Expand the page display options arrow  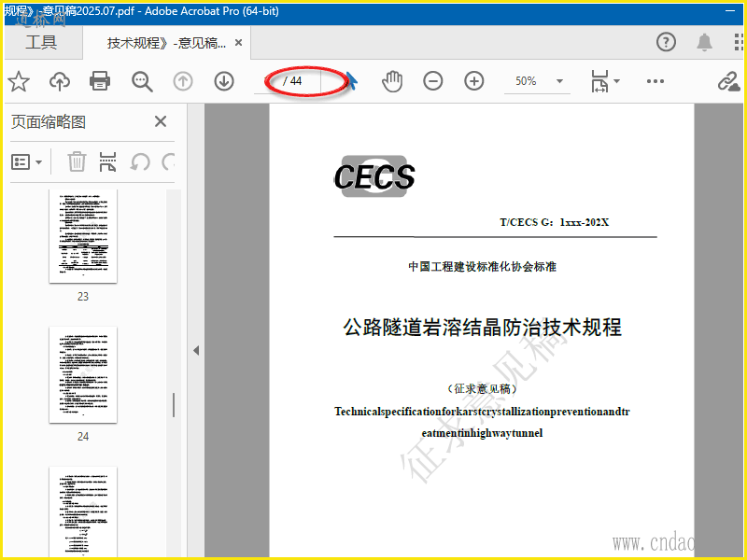click(617, 81)
